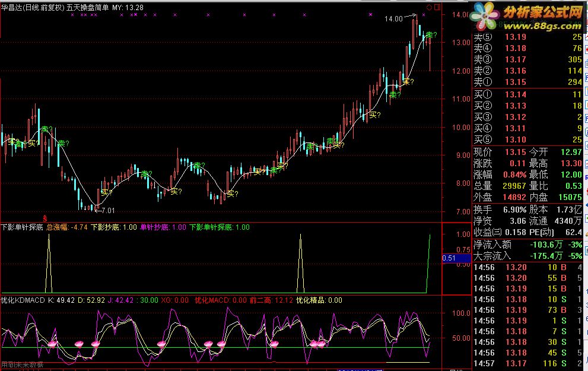588x371 pixels.
Task: Click the 净资 3.06 value
Action: [x=500, y=221]
